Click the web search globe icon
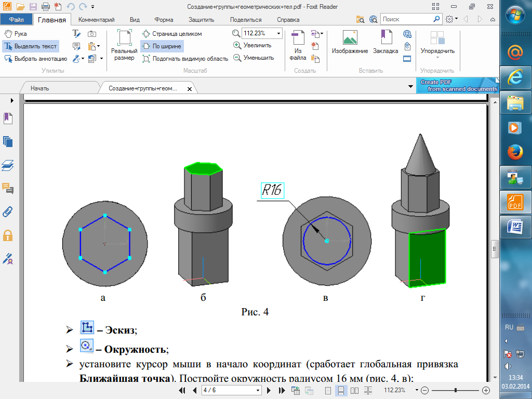 pyautogui.click(x=373, y=19)
